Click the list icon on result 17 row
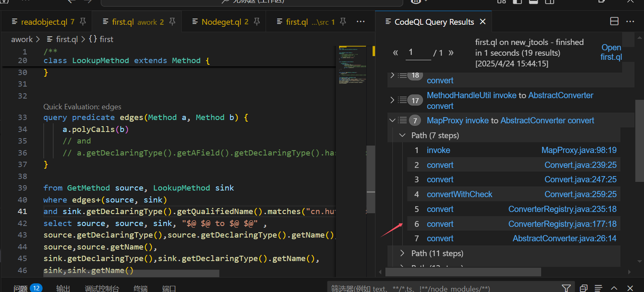Screen dimensions: 644x292 (x=402, y=100)
